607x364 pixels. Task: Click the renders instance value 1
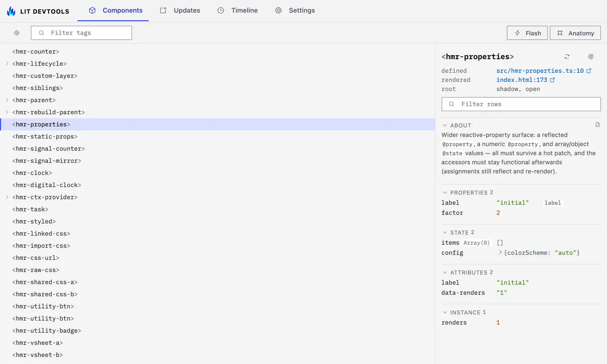point(498,323)
